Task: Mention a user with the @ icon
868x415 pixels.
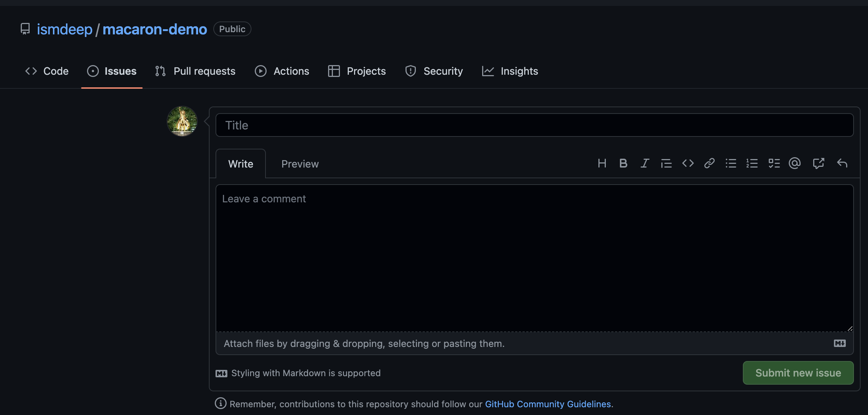Action: pyautogui.click(x=795, y=163)
